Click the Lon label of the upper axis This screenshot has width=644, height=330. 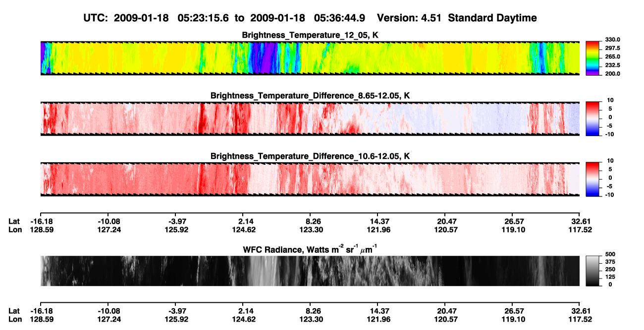[15, 230]
